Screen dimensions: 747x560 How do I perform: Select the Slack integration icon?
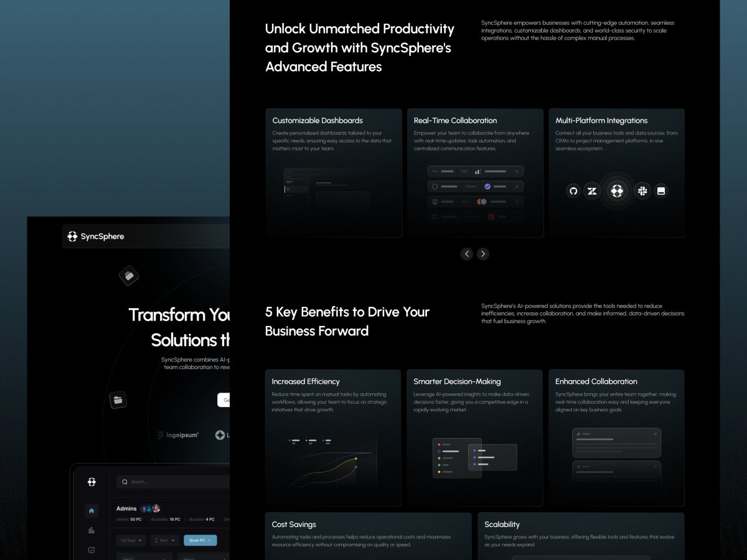(x=642, y=191)
